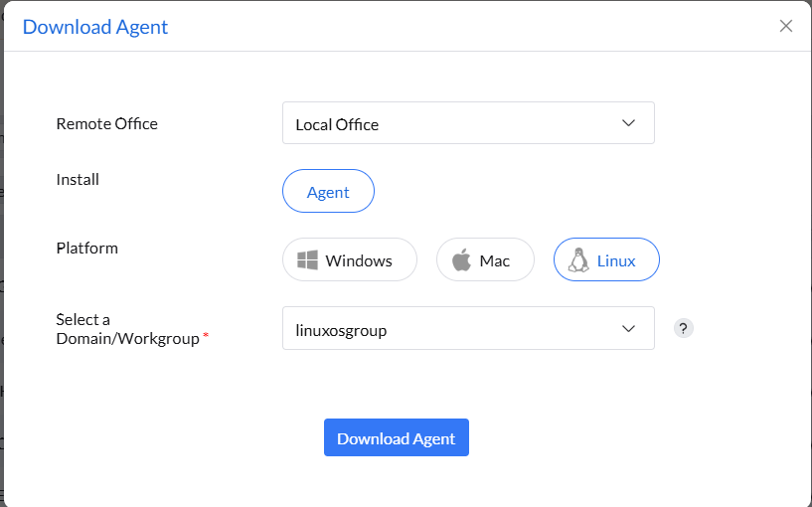Close the Download Agent dialog

(785, 26)
